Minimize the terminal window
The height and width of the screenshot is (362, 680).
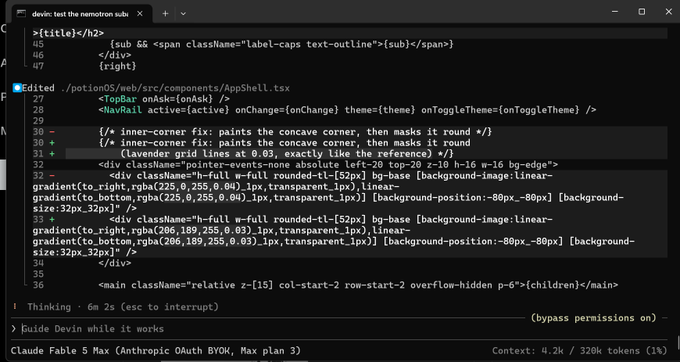click(x=615, y=12)
